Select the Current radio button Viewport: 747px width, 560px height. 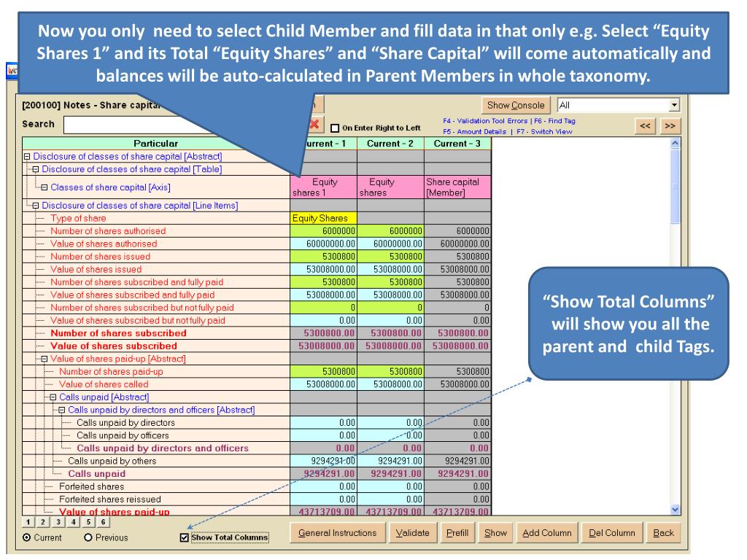pyautogui.click(x=27, y=537)
